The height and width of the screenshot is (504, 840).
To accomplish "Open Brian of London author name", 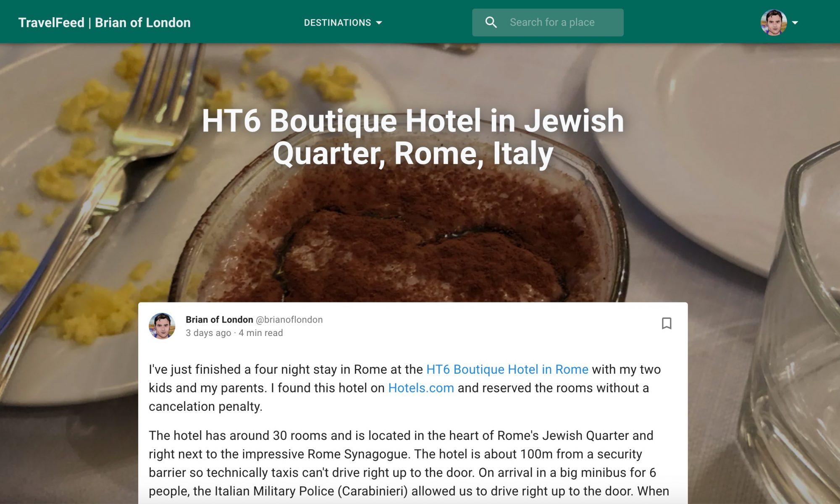I will (x=219, y=320).
